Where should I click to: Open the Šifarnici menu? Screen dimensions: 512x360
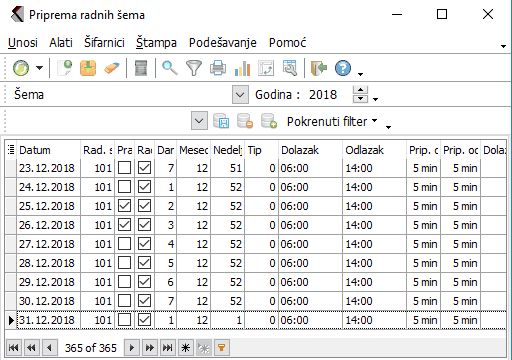point(104,43)
